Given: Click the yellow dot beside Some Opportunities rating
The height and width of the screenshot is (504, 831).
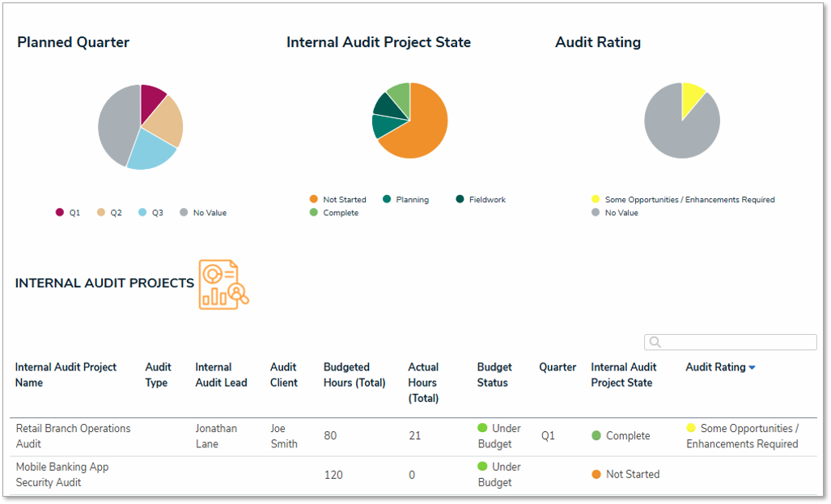Looking at the screenshot, I should click(x=690, y=428).
